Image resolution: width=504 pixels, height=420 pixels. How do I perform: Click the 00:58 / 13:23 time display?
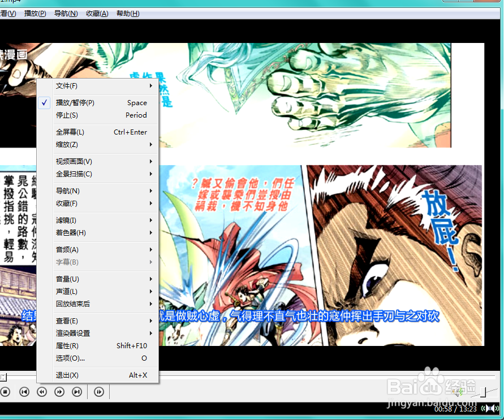[x=455, y=409]
